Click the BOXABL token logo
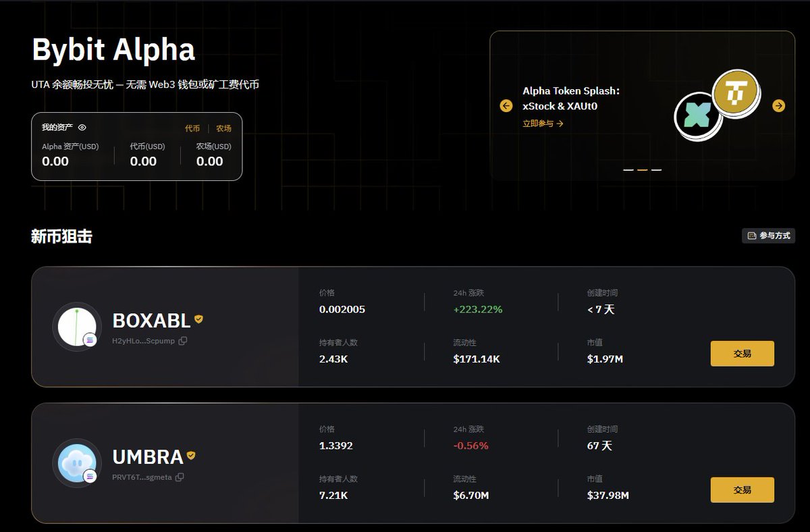The width and height of the screenshot is (810, 532). pos(76,327)
